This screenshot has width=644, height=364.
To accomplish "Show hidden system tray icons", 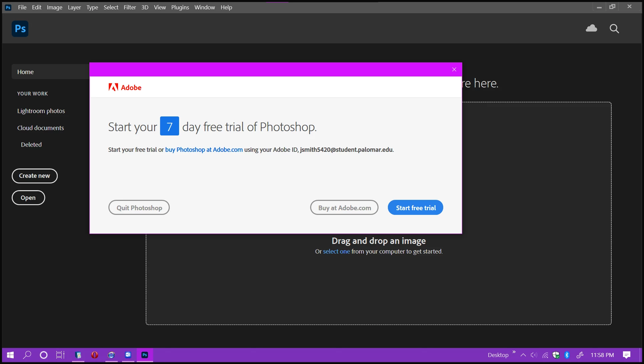I will pyautogui.click(x=523, y=355).
